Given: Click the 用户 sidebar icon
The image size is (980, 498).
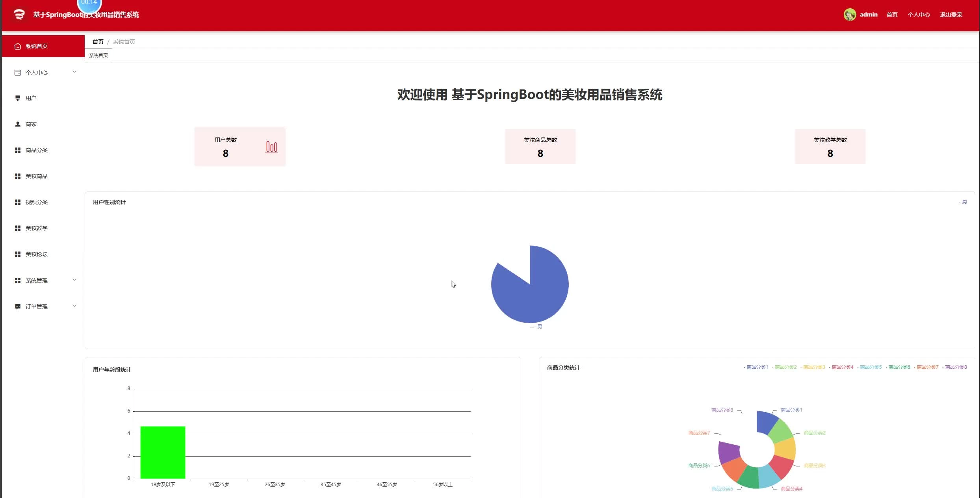Looking at the screenshot, I should point(17,98).
